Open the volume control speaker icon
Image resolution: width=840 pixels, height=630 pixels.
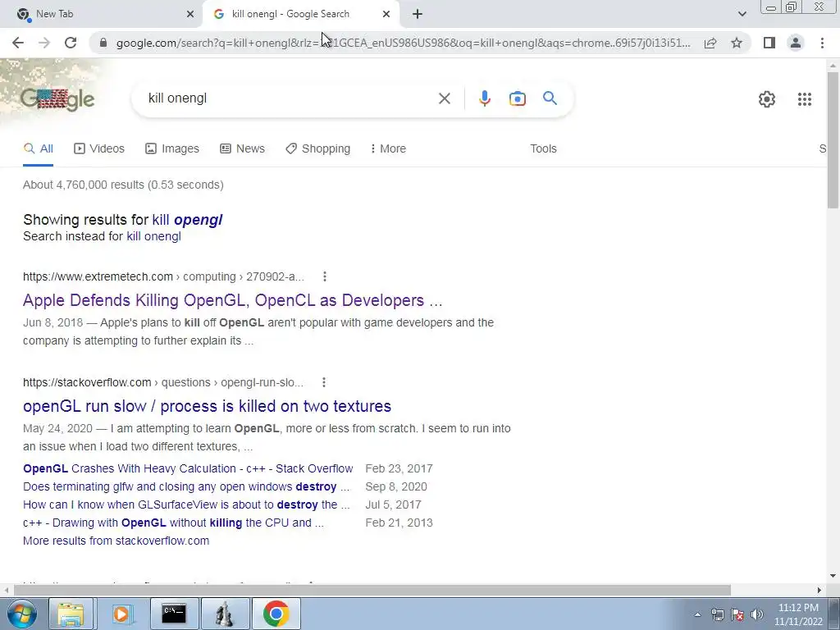coord(757,614)
